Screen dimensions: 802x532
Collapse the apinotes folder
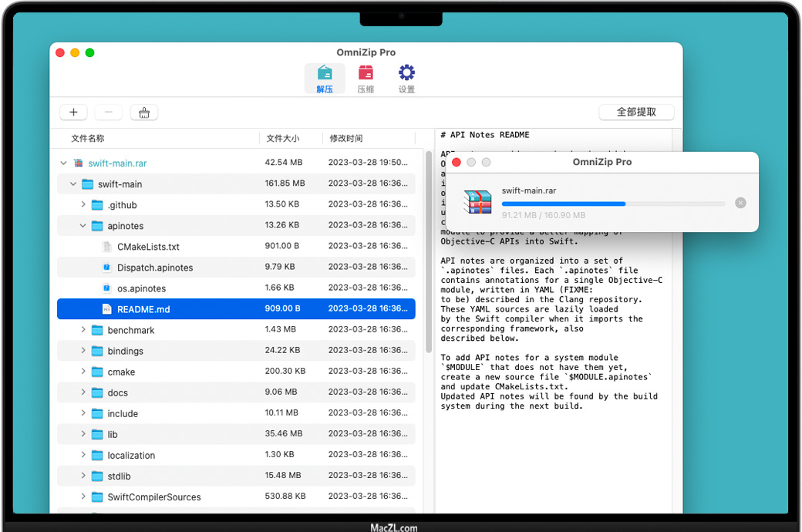click(x=83, y=226)
